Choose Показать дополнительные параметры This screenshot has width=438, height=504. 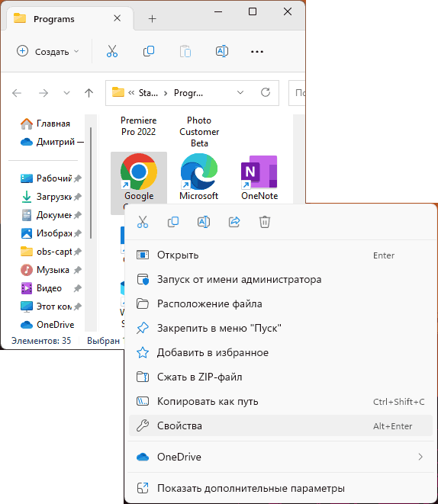(280, 489)
